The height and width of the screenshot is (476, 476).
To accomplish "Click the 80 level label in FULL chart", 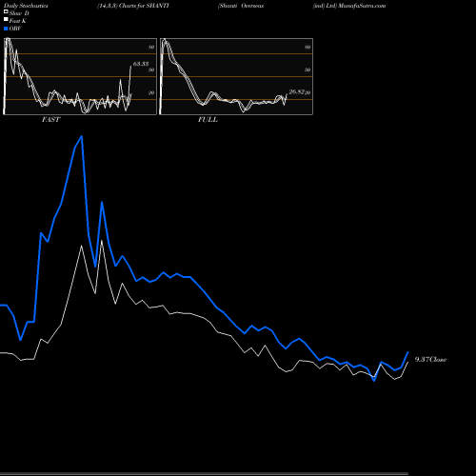I will (307, 47).
